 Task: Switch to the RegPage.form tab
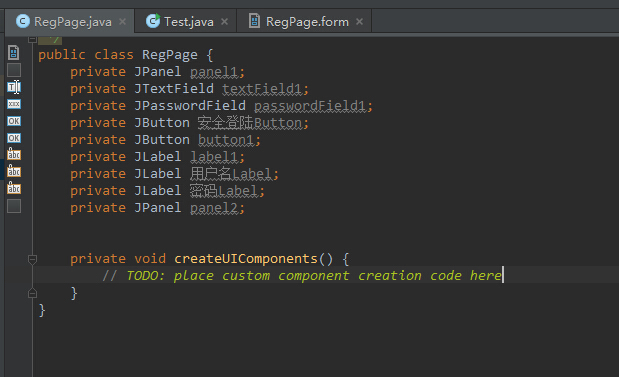pyautogui.click(x=304, y=21)
